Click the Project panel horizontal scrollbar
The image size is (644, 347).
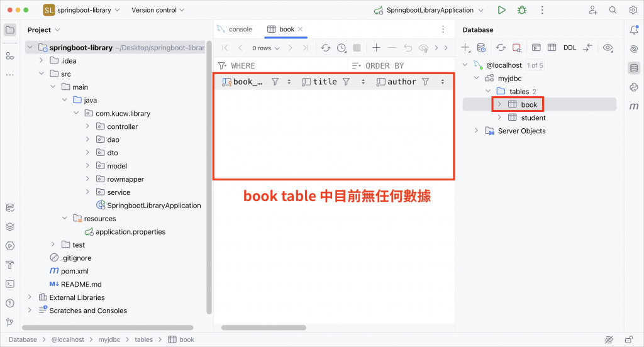click(108, 328)
